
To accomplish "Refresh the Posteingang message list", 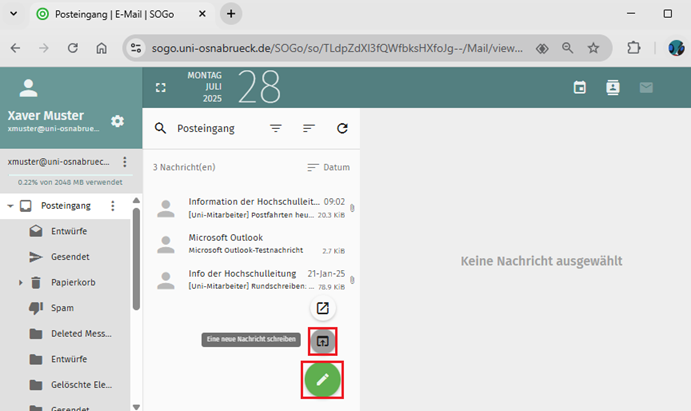I will coord(342,128).
